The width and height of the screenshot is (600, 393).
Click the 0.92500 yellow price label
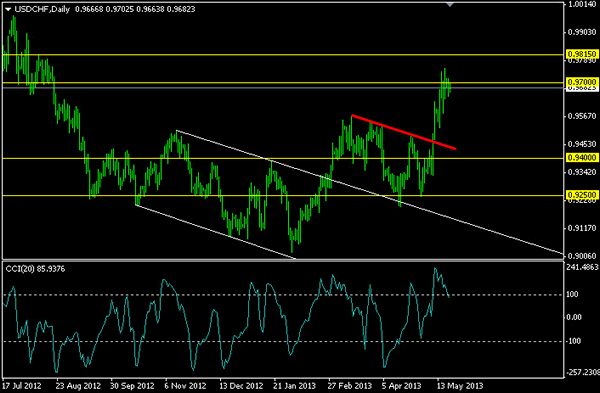582,195
